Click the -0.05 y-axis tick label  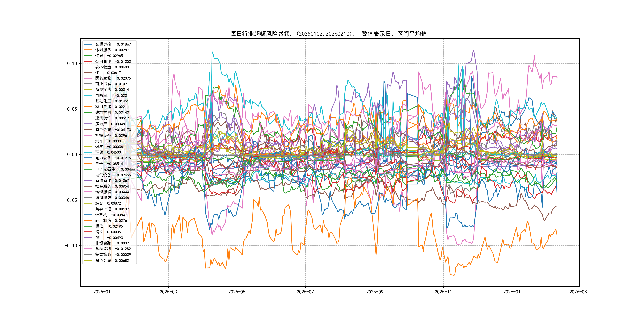(x=71, y=200)
